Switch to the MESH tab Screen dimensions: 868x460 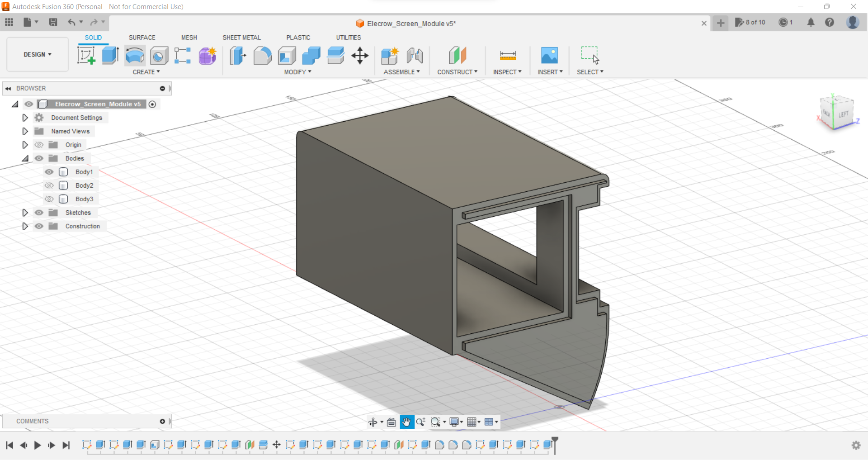[x=189, y=38]
